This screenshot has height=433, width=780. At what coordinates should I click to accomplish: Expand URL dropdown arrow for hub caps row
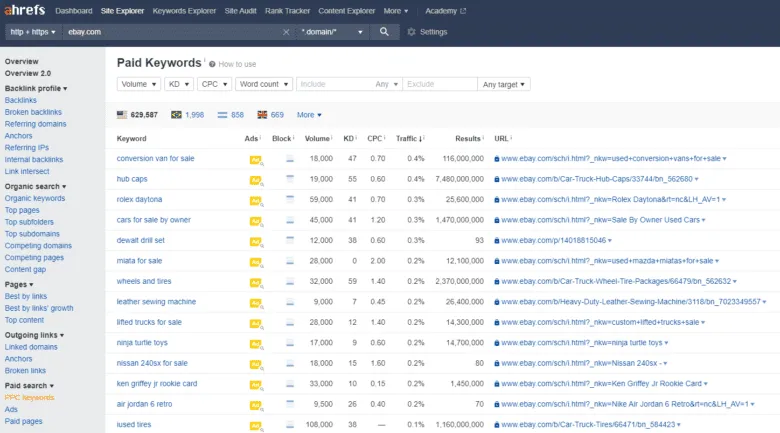pos(696,179)
